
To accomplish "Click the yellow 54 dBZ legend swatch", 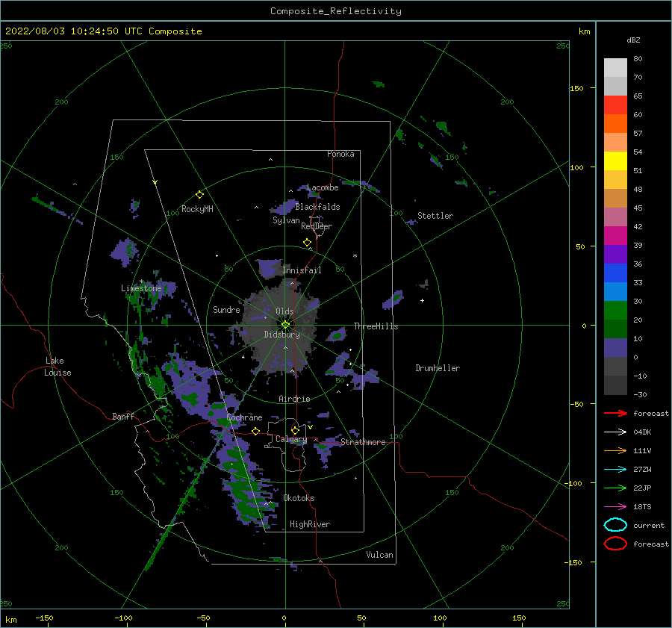I will 615,161.
